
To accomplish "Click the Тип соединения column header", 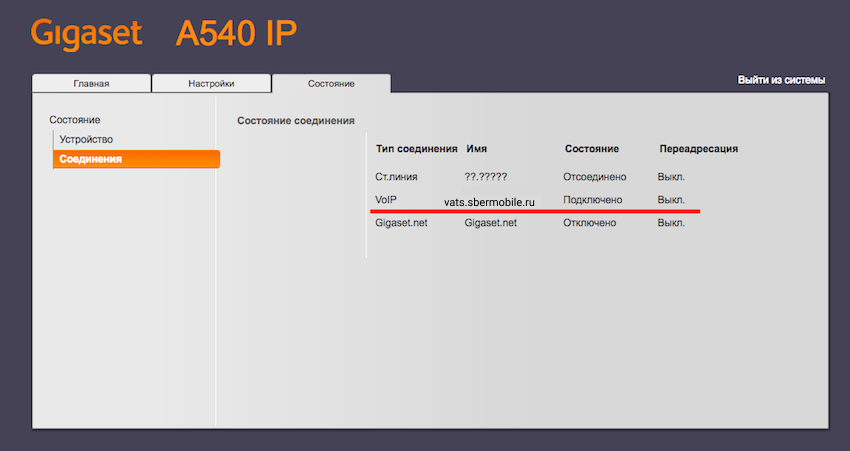I will click(x=416, y=149).
